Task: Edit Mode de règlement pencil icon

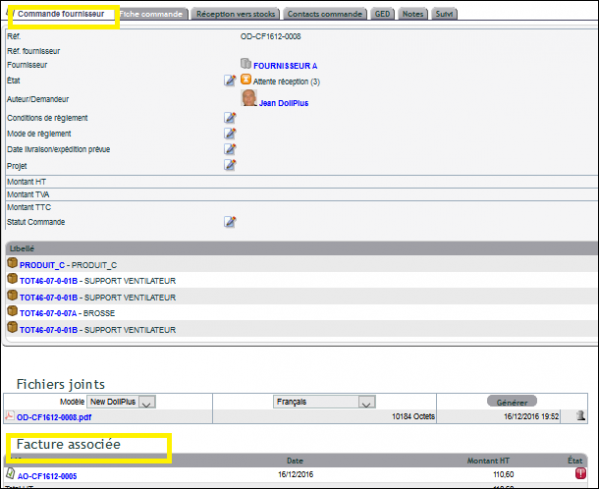Action: point(230,133)
